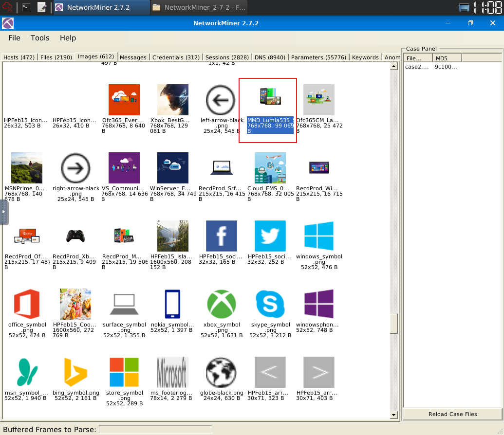This screenshot has width=504, height=435.
Task: Open the Help menu
Action: 68,38
